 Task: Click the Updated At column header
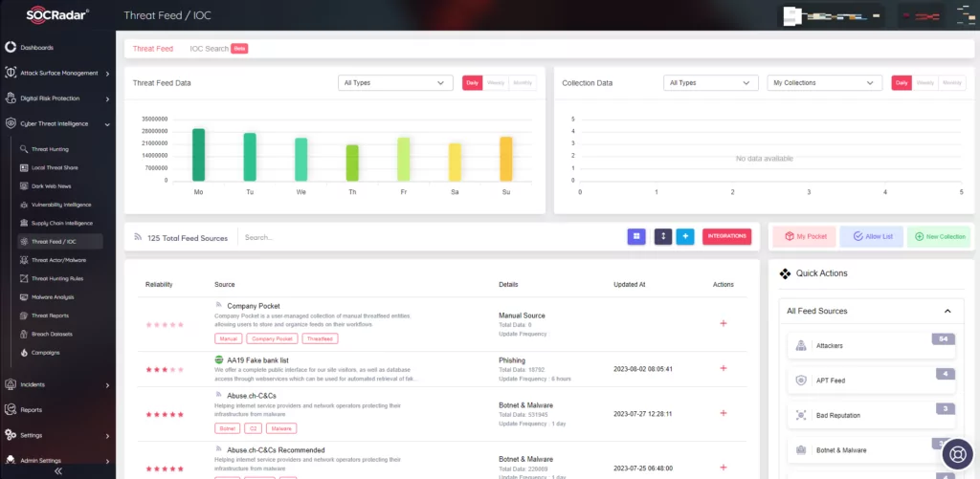pos(630,285)
